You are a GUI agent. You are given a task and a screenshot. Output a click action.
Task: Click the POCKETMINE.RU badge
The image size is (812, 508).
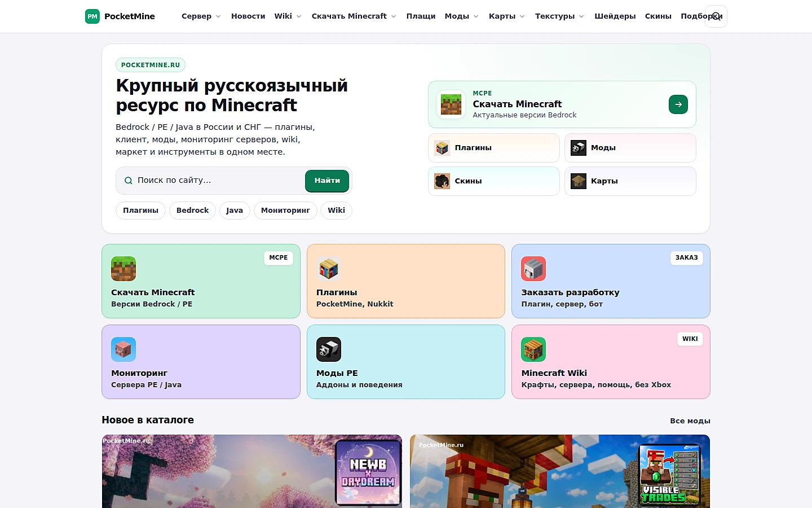point(151,65)
